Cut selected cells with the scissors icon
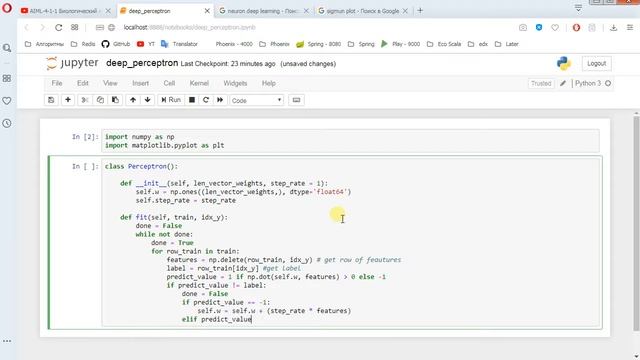Viewport: 640px width, 360px height. click(x=85, y=100)
